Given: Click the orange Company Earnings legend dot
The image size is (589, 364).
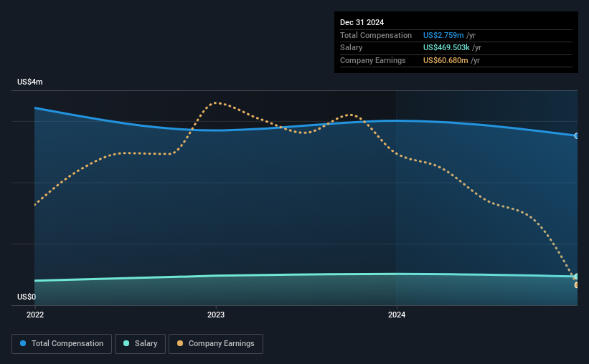Looking at the screenshot, I should click(180, 343).
